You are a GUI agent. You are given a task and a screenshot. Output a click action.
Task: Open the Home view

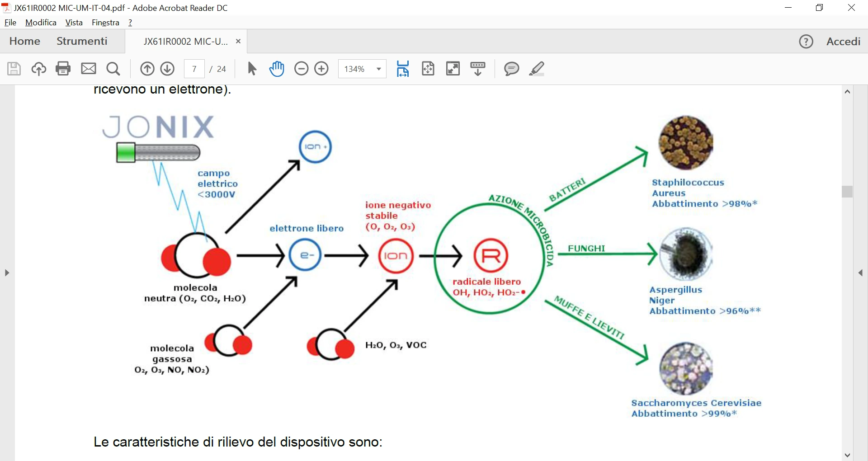(x=25, y=41)
